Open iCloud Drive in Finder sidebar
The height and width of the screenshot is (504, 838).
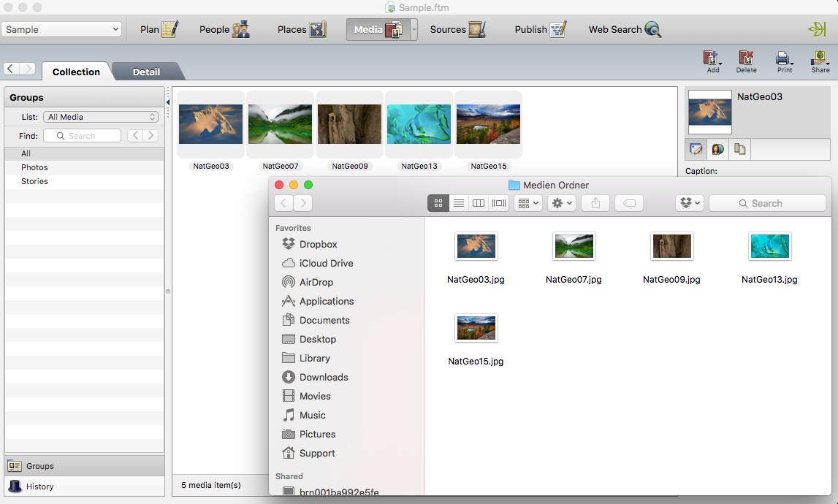pos(318,263)
